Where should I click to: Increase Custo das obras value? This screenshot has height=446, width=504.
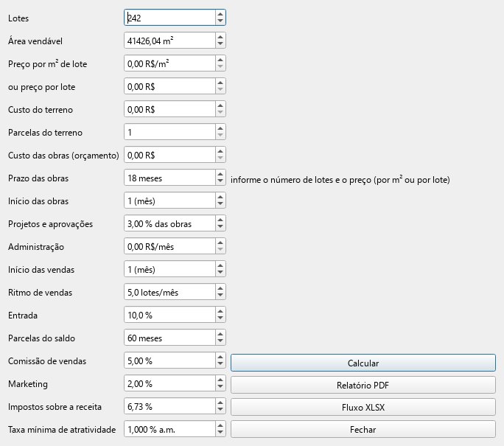(220, 151)
